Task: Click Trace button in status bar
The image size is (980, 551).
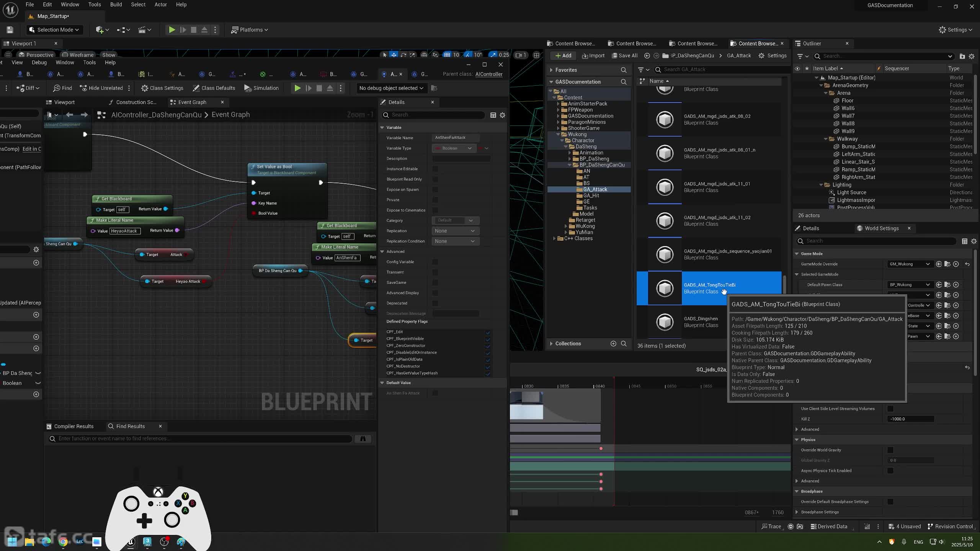Action: coord(771,527)
